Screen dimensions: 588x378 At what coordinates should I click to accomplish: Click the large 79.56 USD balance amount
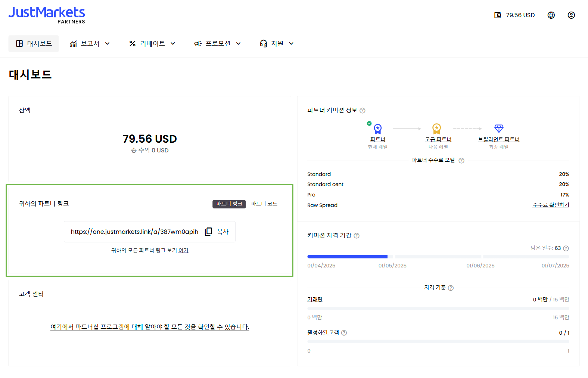pos(150,139)
